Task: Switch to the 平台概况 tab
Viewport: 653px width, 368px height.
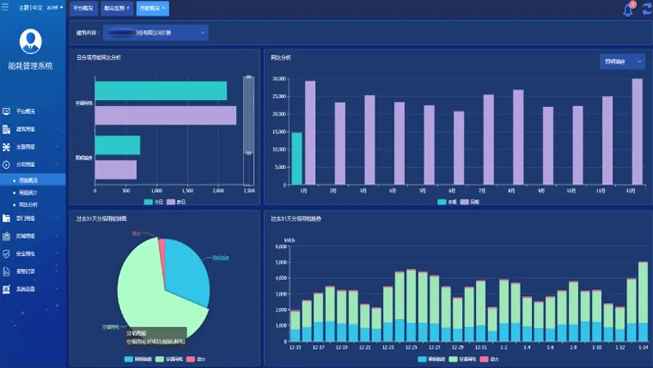Action: coord(84,8)
